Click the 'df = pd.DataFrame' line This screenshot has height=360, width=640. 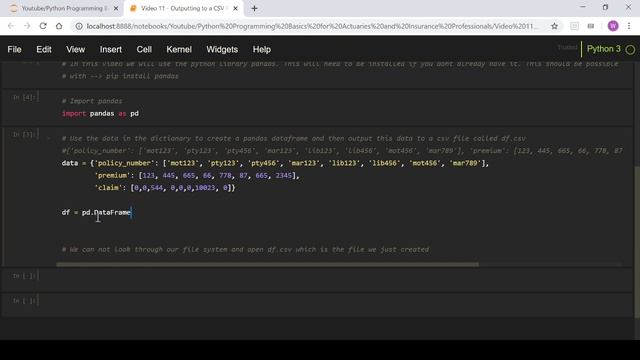96,212
